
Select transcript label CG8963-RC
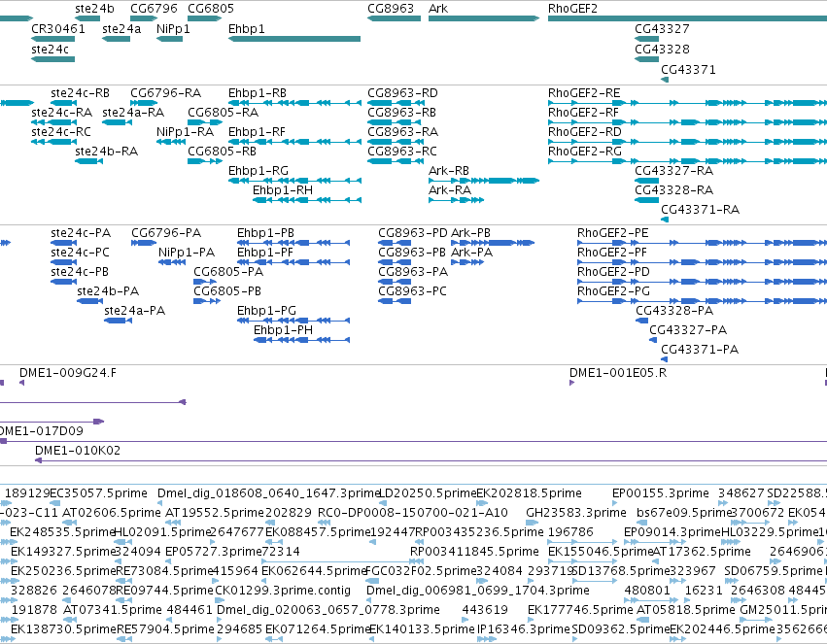click(402, 152)
